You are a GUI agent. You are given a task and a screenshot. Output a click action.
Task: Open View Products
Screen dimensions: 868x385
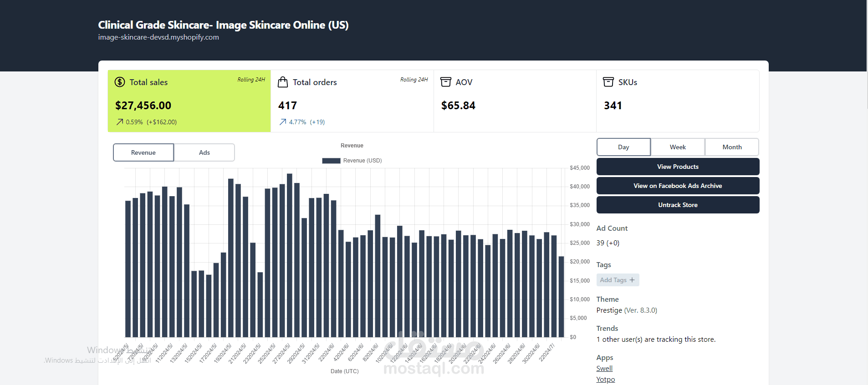[x=678, y=167]
